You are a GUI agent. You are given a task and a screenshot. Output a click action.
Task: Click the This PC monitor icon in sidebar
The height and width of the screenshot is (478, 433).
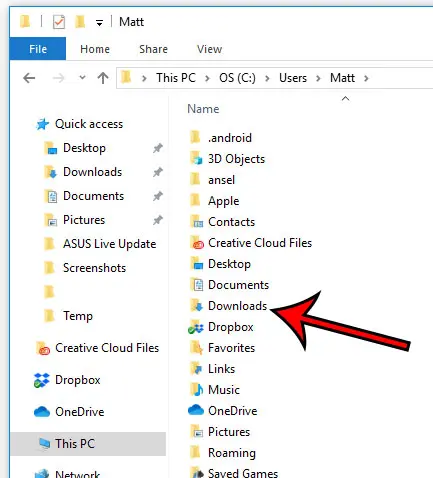(x=44, y=444)
